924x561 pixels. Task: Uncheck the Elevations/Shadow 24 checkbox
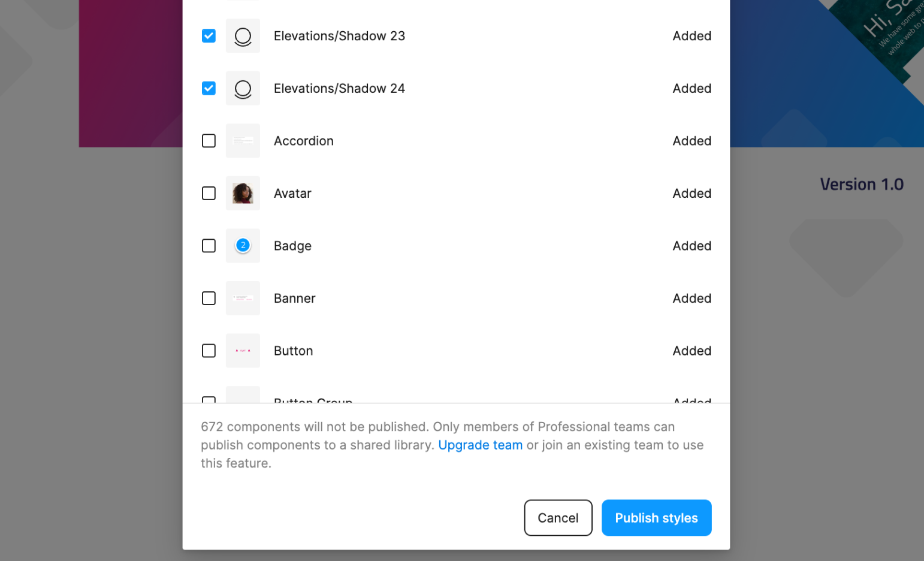point(209,89)
